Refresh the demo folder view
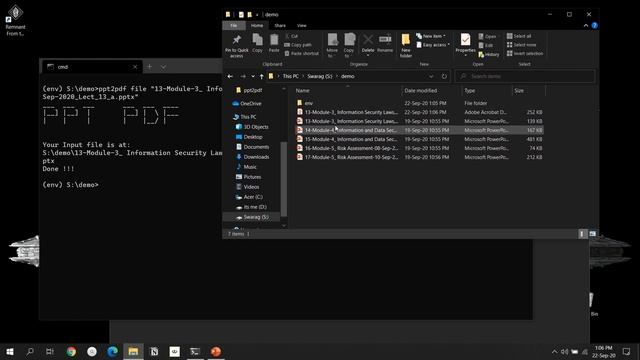Screen dimensions: 640x360 coord(444,76)
